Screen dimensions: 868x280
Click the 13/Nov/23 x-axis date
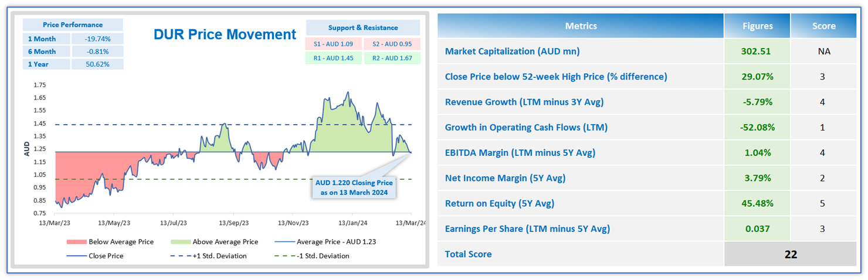tap(293, 223)
